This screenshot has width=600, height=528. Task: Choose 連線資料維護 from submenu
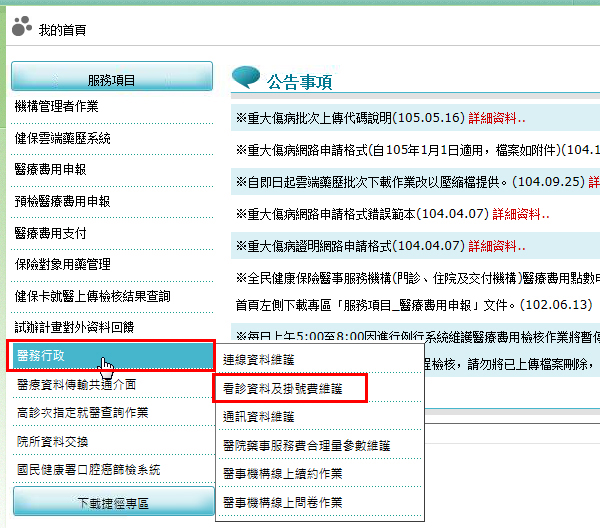tap(259, 358)
